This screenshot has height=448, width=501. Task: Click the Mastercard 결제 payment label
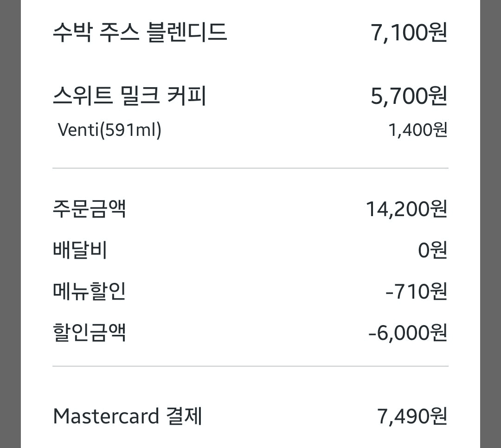(128, 416)
